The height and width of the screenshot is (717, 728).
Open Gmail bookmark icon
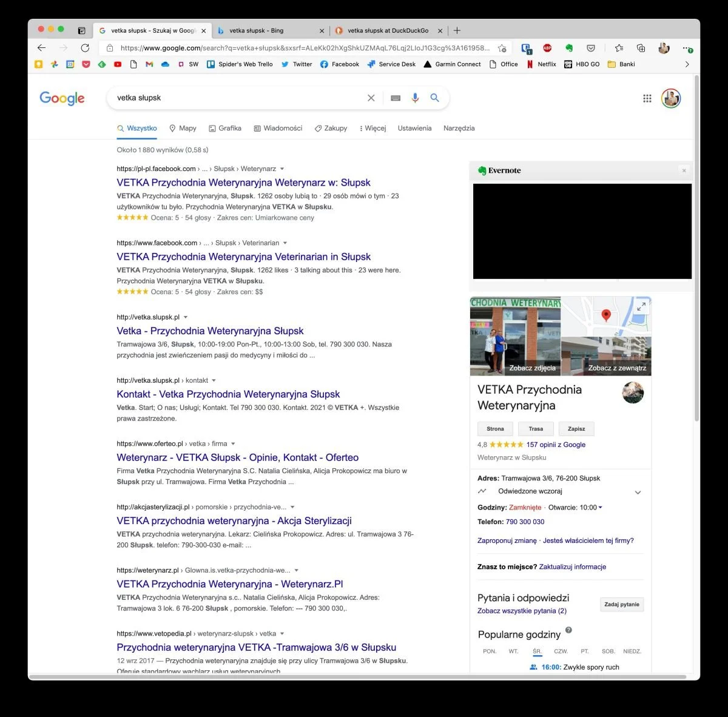(149, 64)
